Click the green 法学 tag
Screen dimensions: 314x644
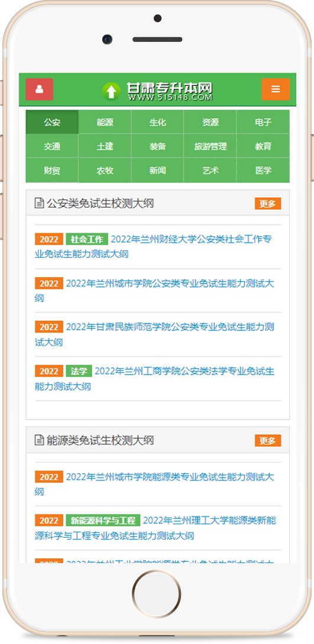(x=79, y=371)
